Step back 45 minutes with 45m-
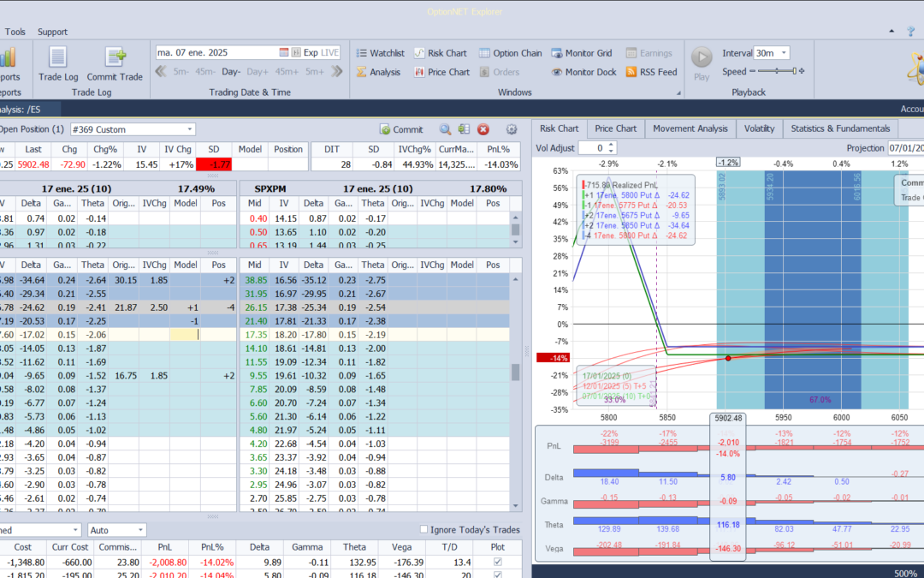The width and height of the screenshot is (924, 578). [x=205, y=71]
